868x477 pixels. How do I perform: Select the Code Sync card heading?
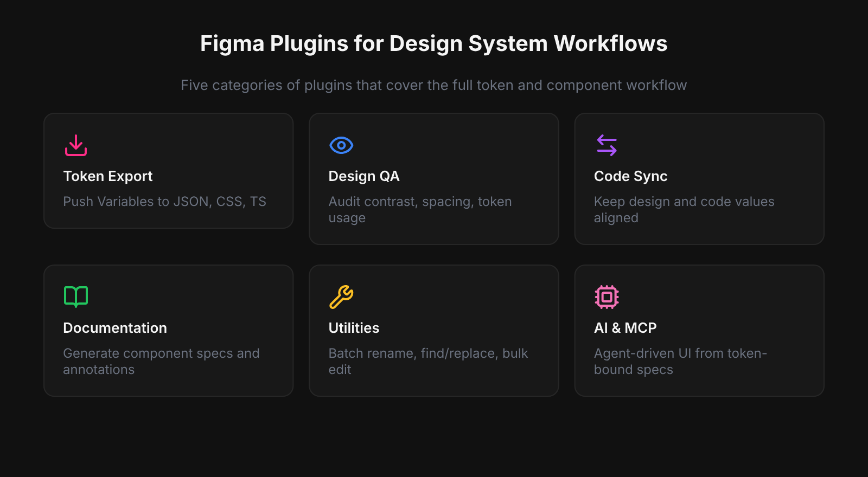(x=630, y=176)
